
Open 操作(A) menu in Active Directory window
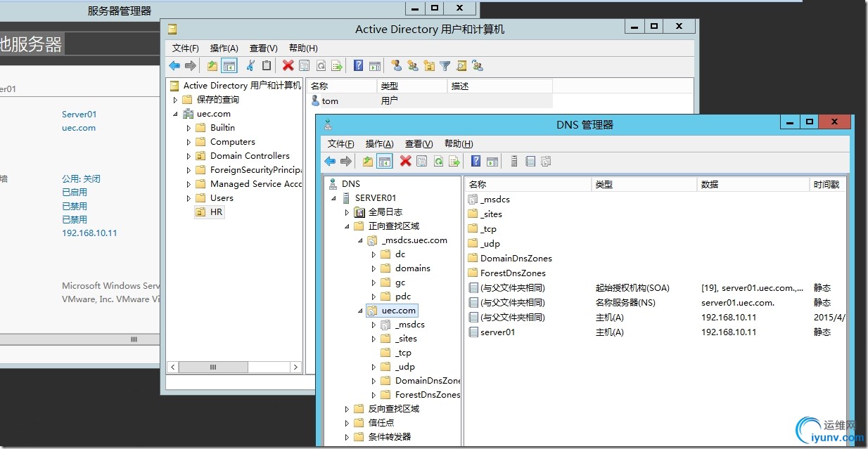pyautogui.click(x=224, y=48)
